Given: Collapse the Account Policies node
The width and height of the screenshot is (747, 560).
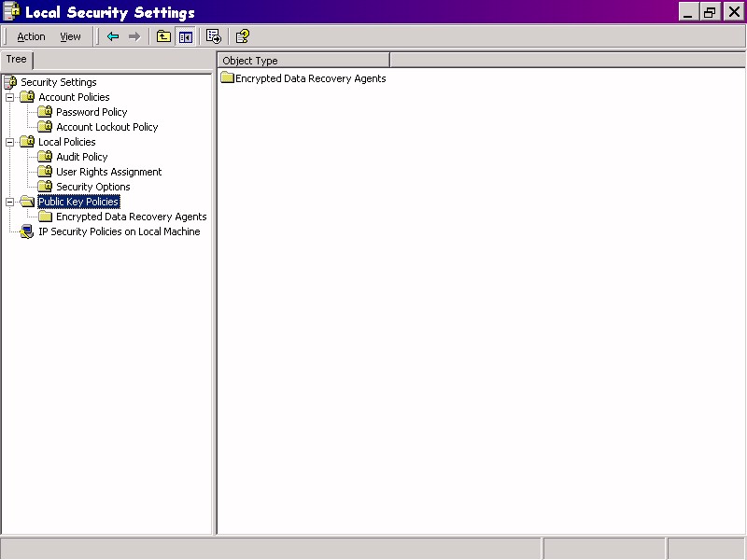Looking at the screenshot, I should tap(9, 97).
